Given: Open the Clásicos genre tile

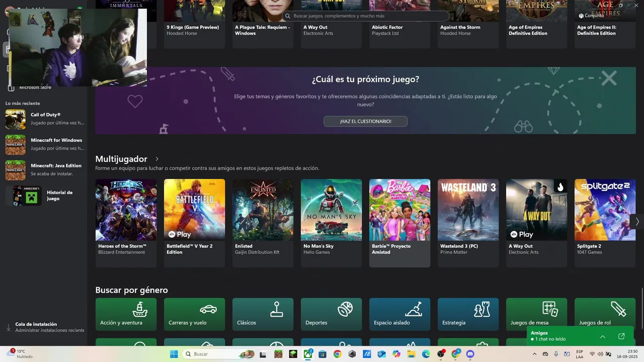Looking at the screenshot, I should point(263,314).
